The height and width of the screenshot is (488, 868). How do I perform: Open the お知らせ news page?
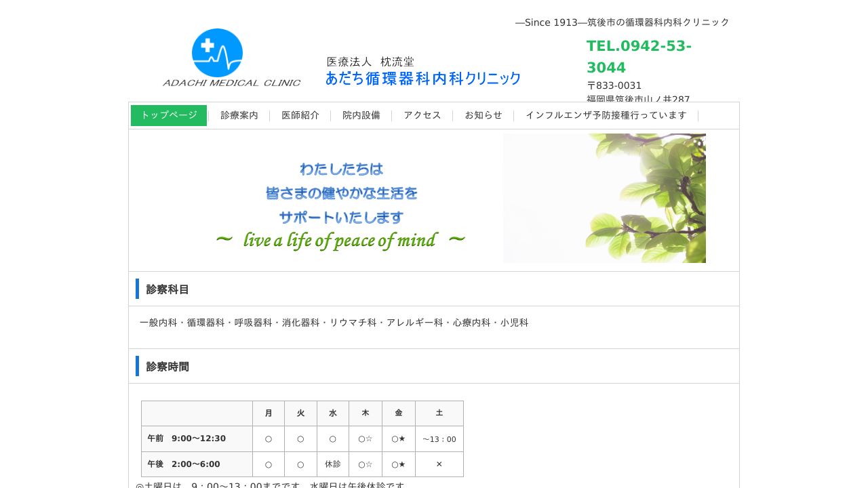[x=484, y=115]
